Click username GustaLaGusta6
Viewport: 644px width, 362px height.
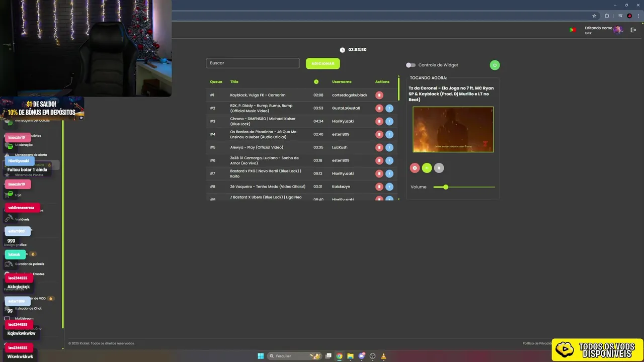point(346,108)
